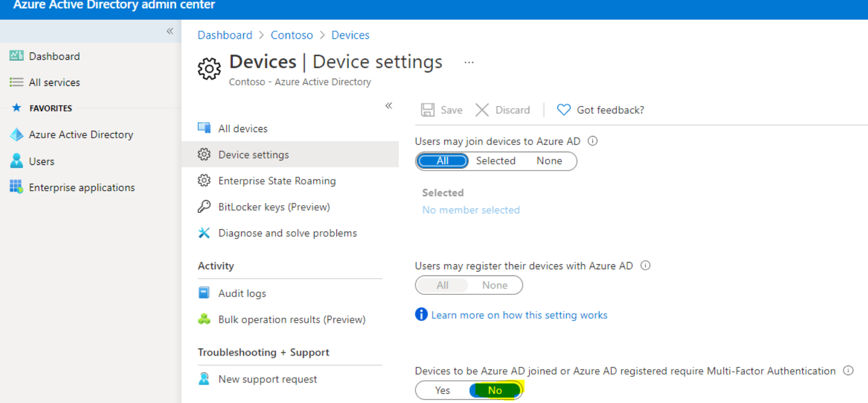Click the Discard X icon
Image resolution: width=868 pixels, height=403 pixels.
482,110
